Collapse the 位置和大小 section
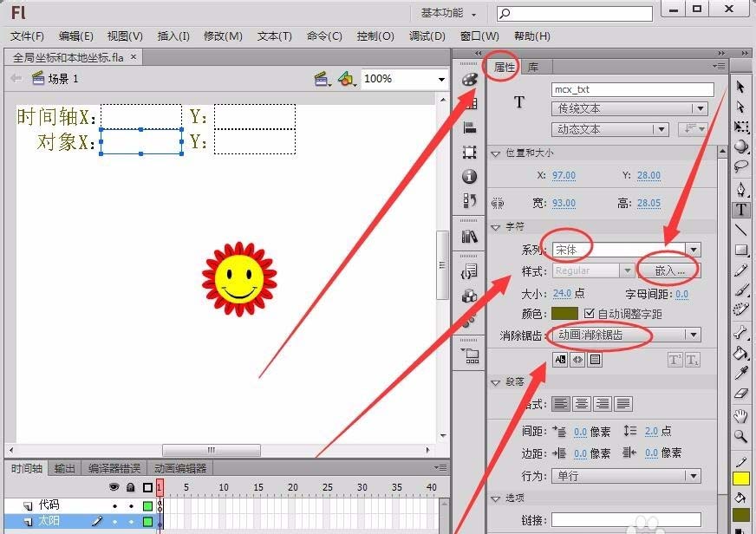Screen dimensions: 756x534 [496, 153]
